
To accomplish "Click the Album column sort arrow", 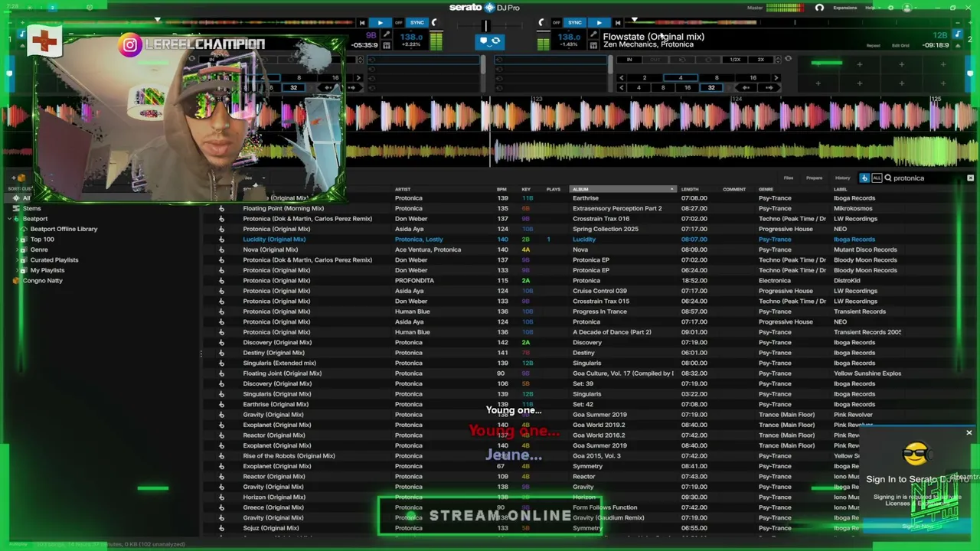I will [x=672, y=189].
